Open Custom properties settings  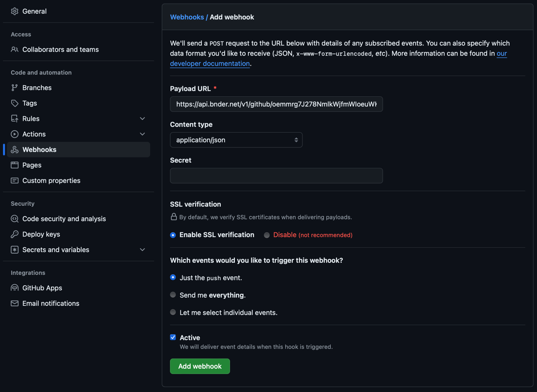tap(78, 181)
